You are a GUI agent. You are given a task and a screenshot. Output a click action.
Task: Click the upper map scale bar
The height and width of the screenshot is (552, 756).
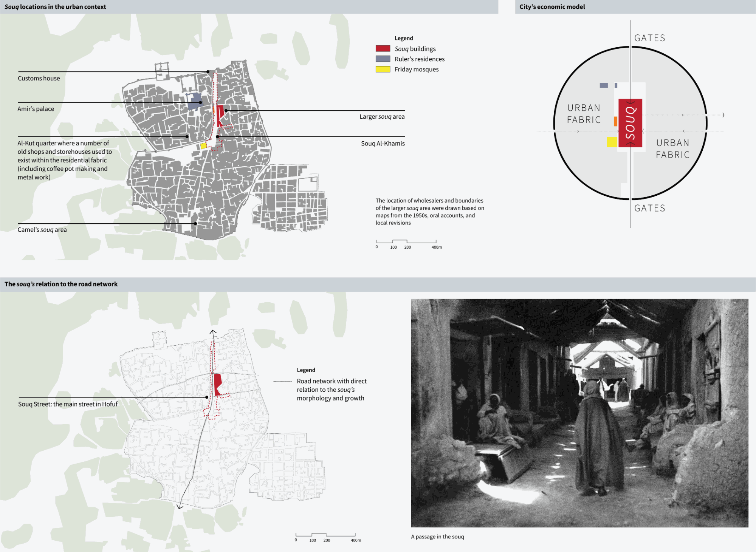406,242
